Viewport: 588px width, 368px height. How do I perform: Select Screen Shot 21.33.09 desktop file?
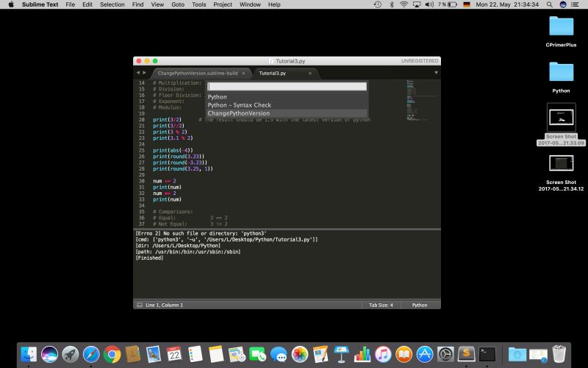pos(561,124)
